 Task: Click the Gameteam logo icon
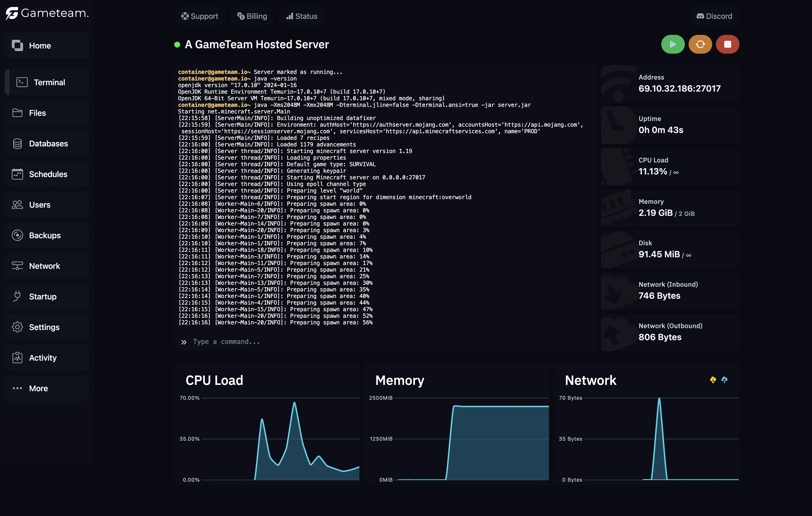(x=12, y=13)
